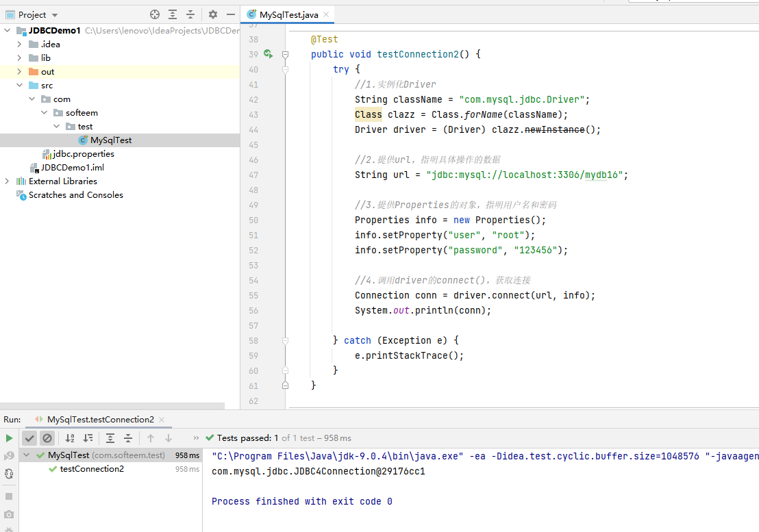Image resolution: width=759 pixels, height=532 pixels.
Task: Expand the out folder
Action: click(x=19, y=72)
